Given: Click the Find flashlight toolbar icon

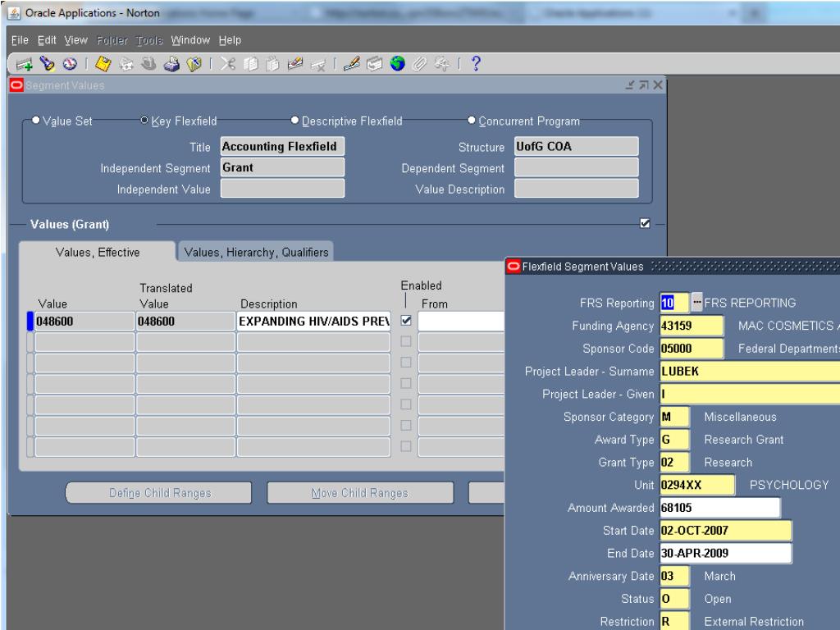Looking at the screenshot, I should point(47,64).
